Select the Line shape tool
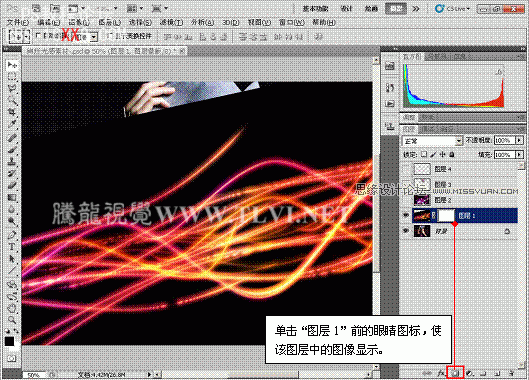 coord(12,270)
